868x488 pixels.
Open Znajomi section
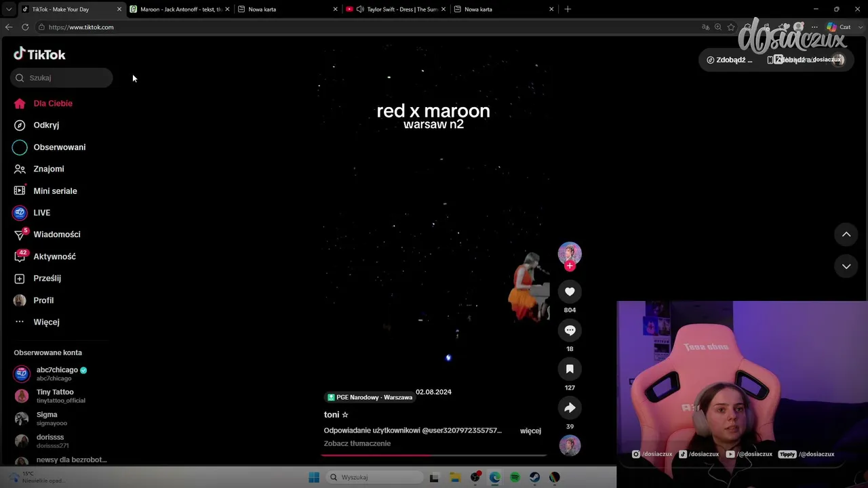(x=49, y=169)
